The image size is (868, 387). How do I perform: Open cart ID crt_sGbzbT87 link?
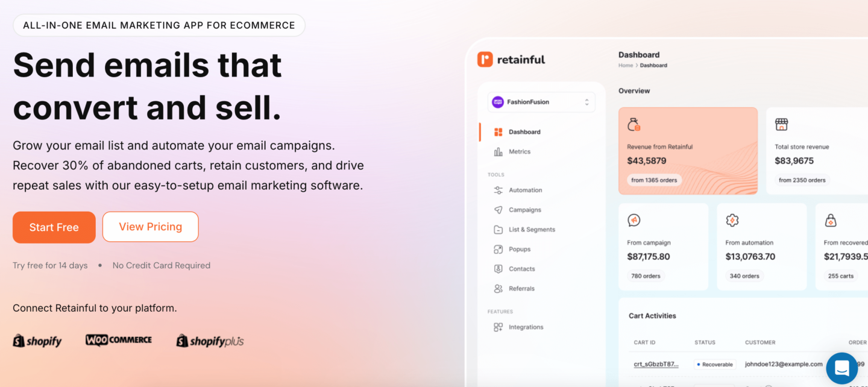pyautogui.click(x=656, y=364)
